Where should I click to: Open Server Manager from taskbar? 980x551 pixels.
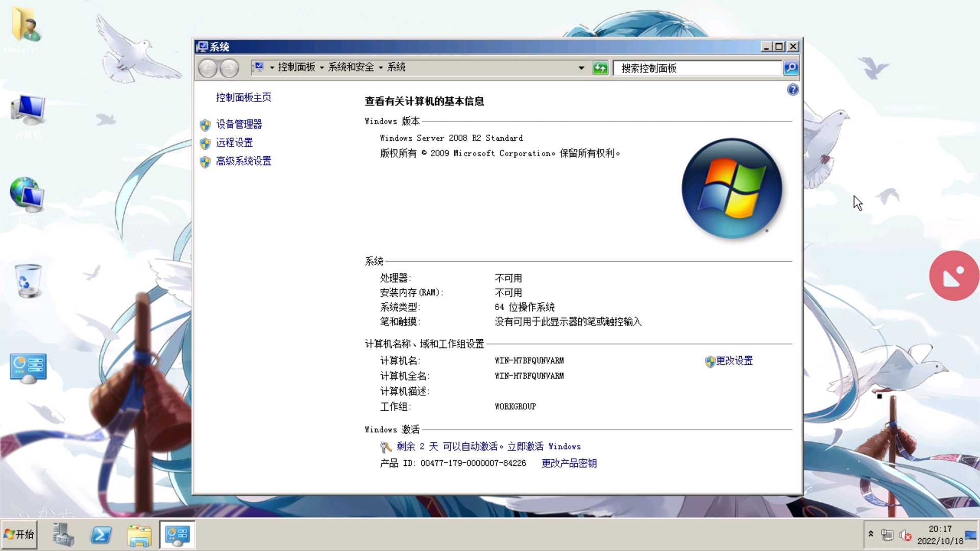63,535
